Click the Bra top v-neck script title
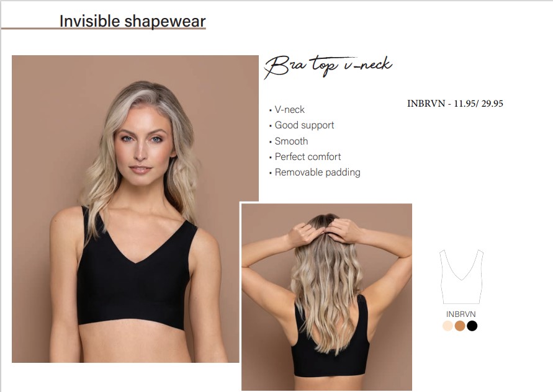Screen dimensions: 553x392 328,66
